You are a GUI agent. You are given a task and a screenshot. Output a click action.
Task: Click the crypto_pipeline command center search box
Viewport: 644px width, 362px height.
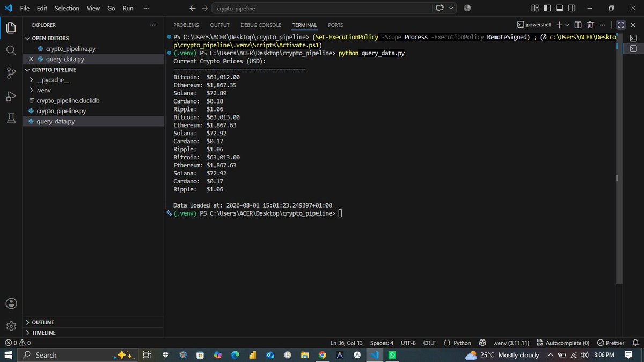coord(321,8)
